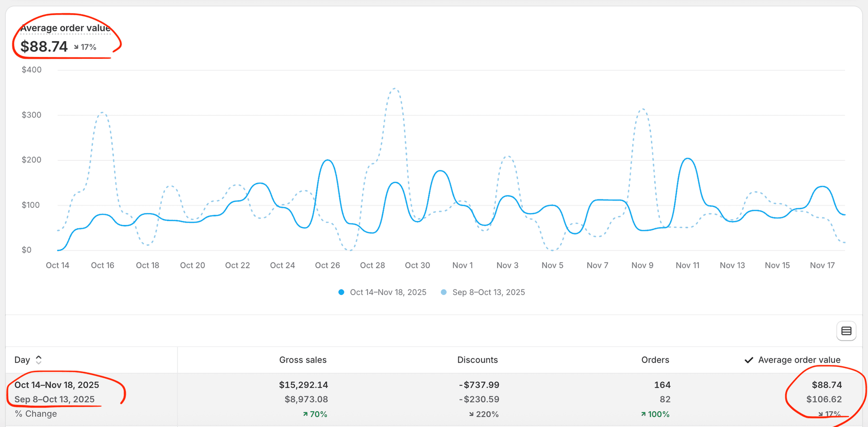This screenshot has width=868, height=427.
Task: Toggle the Oct 14–Nov 18, 2025 legend series
Action: click(x=387, y=292)
